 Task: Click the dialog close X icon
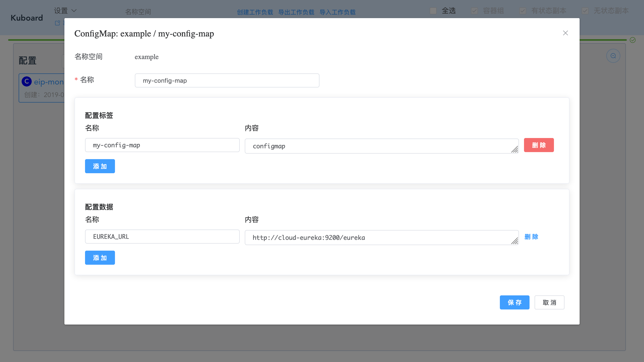click(565, 33)
